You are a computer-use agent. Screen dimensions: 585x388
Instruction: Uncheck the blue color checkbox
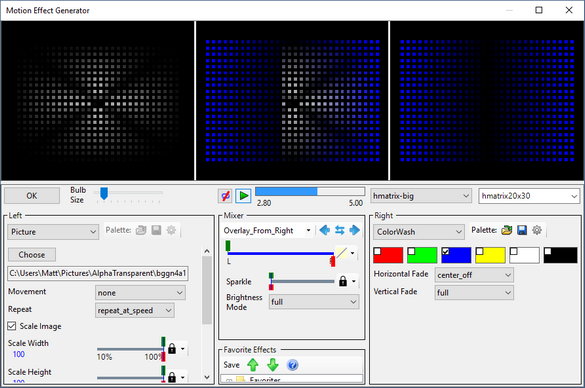point(445,251)
